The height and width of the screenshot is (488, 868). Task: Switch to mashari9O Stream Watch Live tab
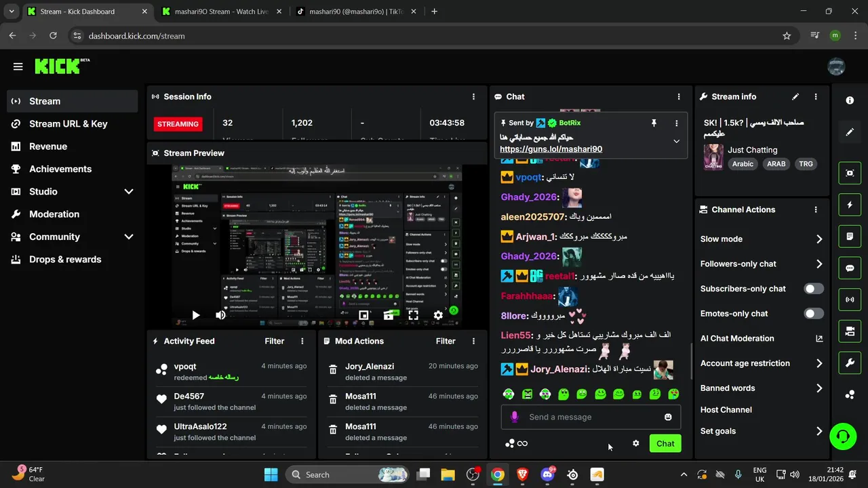(220, 12)
